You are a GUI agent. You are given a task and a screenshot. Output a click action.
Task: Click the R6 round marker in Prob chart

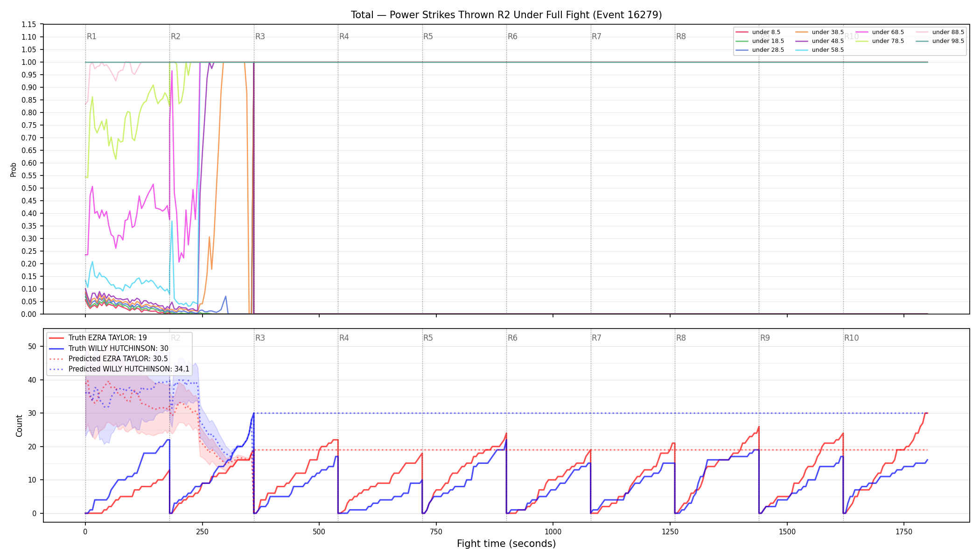pyautogui.click(x=512, y=36)
